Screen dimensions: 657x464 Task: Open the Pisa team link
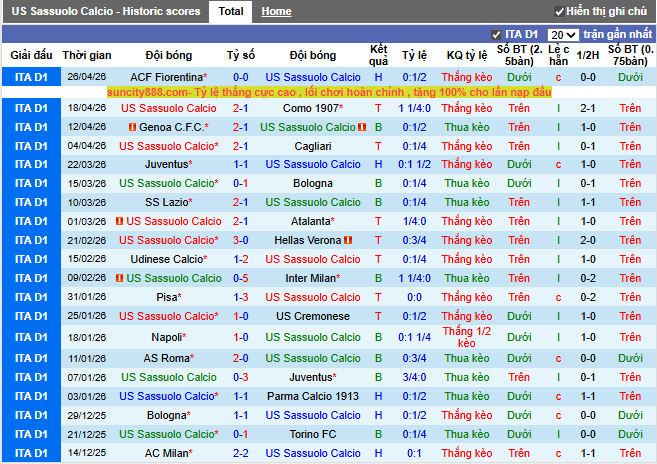pos(166,297)
